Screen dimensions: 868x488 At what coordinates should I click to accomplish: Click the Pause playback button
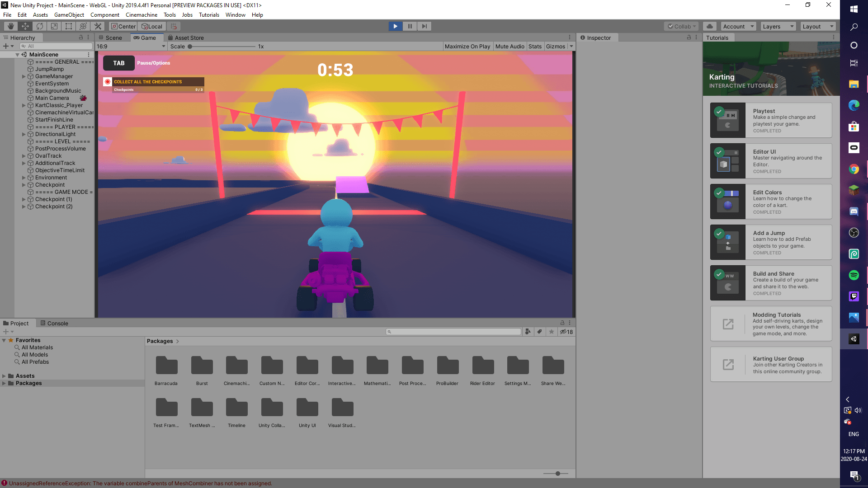410,26
